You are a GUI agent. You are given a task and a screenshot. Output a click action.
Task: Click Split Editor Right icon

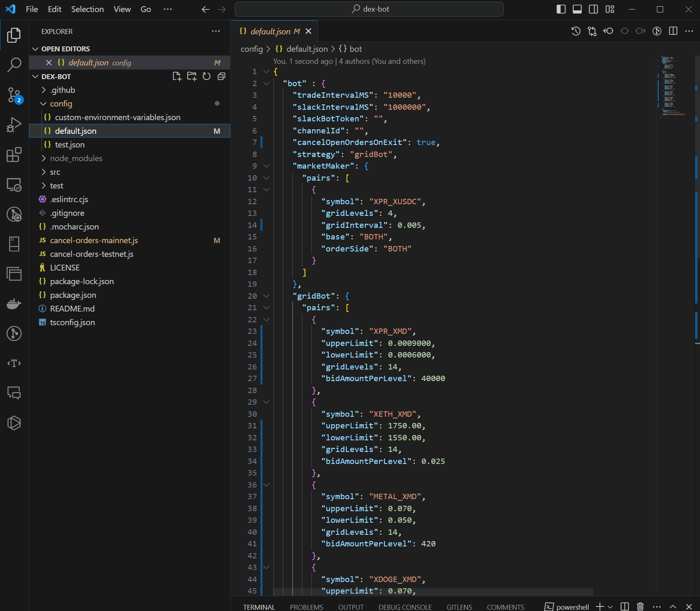point(673,31)
